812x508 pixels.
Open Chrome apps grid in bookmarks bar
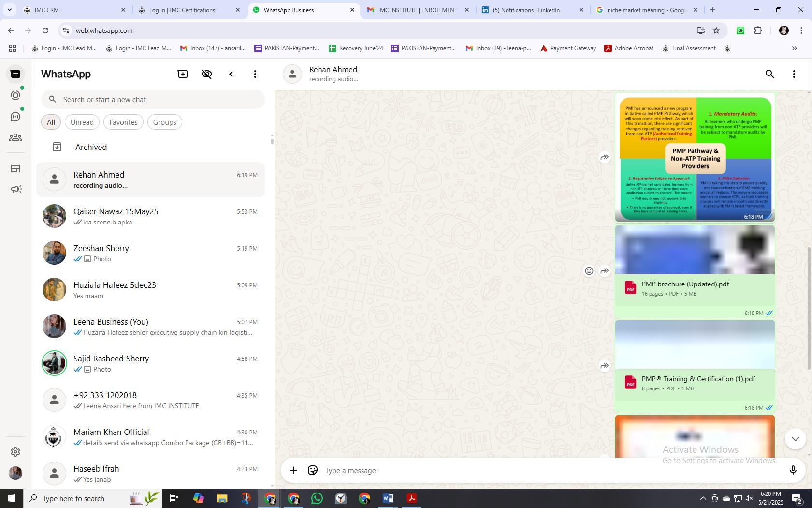[x=13, y=48]
